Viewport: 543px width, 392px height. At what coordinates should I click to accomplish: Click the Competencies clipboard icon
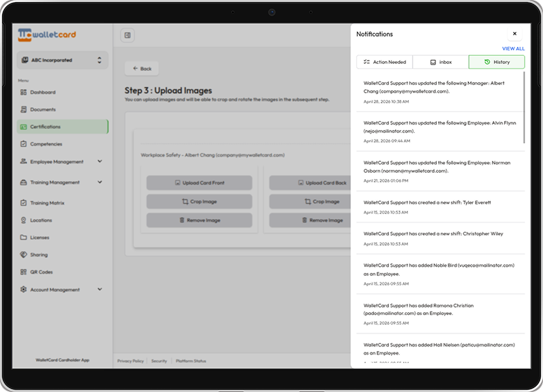click(x=23, y=144)
